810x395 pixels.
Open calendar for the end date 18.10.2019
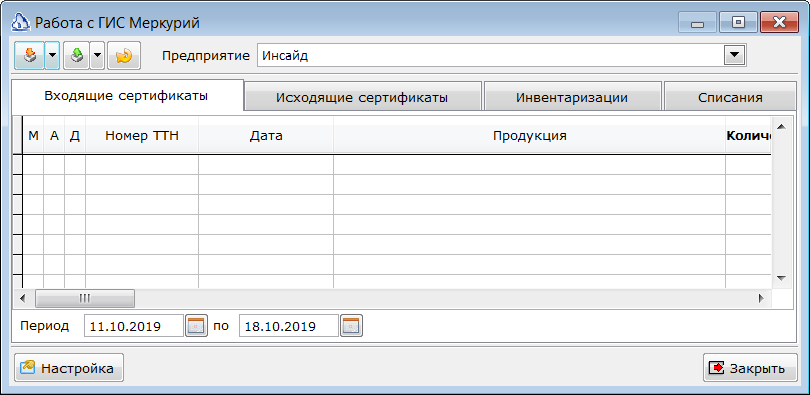point(351,326)
